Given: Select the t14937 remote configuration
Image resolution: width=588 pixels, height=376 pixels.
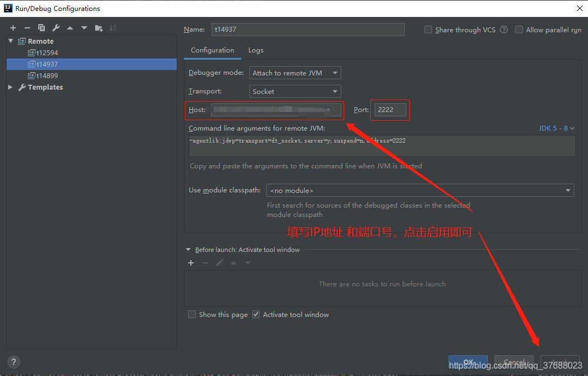Looking at the screenshot, I should pyautogui.click(x=91, y=64).
